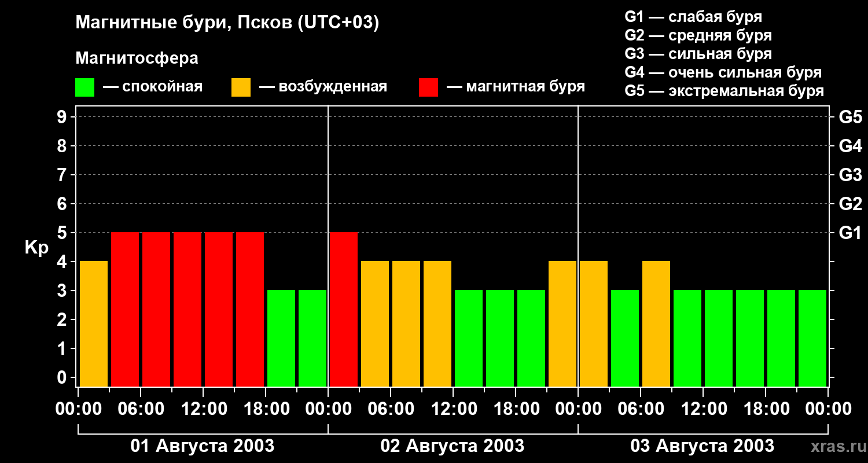The height and width of the screenshot is (463, 868).
Task: Click the 'G4' right axis label
Action: pos(851,146)
